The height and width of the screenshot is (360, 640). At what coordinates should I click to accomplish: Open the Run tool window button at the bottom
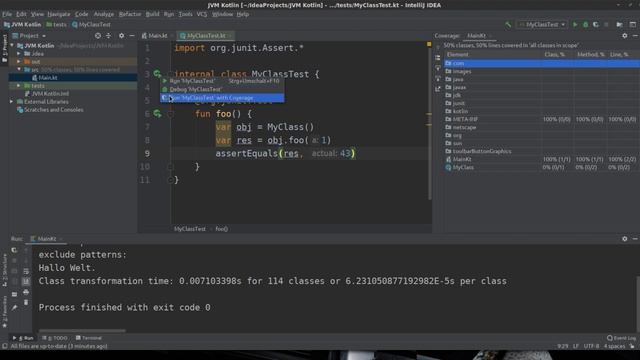point(23,338)
